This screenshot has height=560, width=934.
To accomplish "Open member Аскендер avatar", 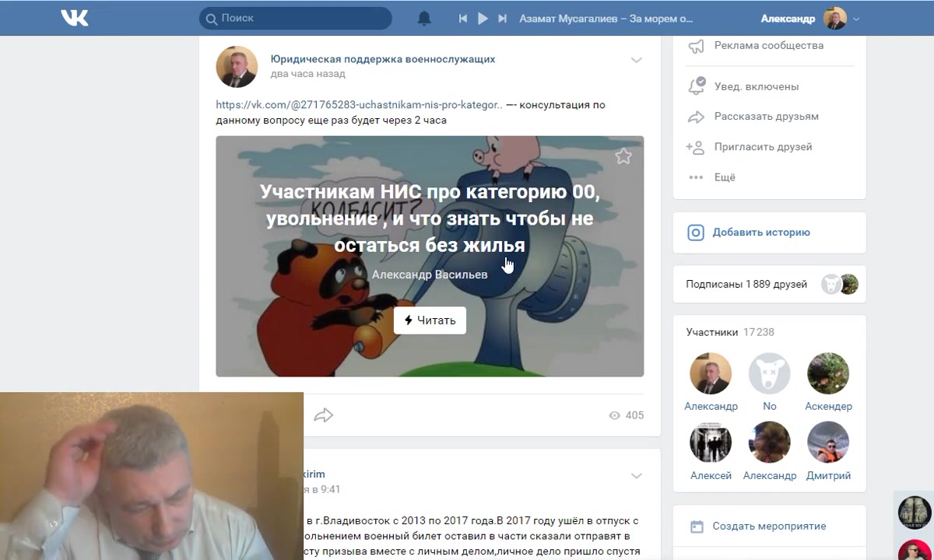I will coord(828,373).
